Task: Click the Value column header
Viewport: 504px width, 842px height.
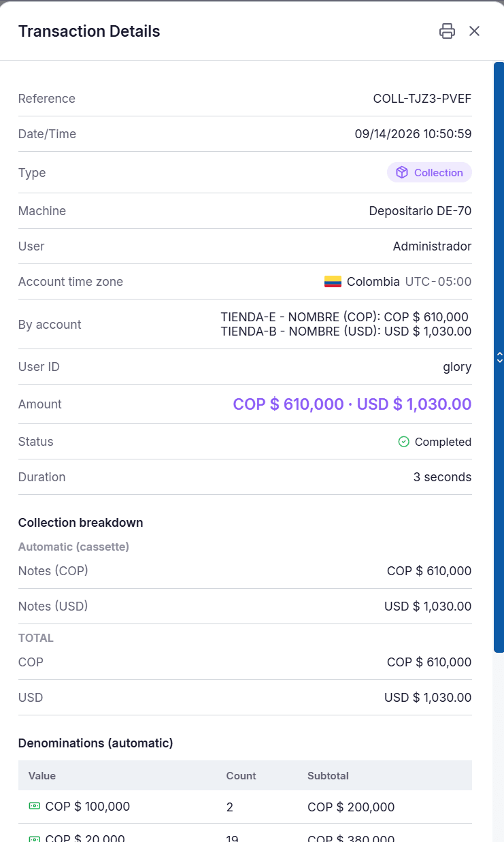Action: [42, 775]
